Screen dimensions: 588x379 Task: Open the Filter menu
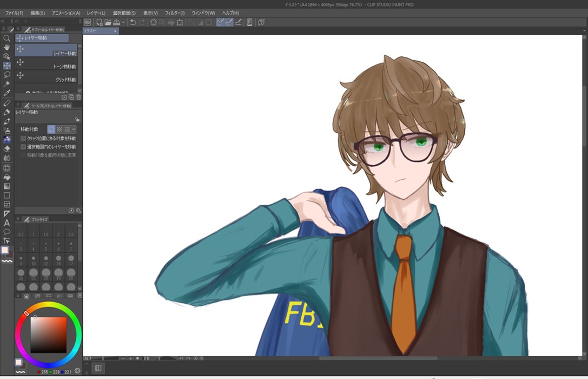pos(175,13)
